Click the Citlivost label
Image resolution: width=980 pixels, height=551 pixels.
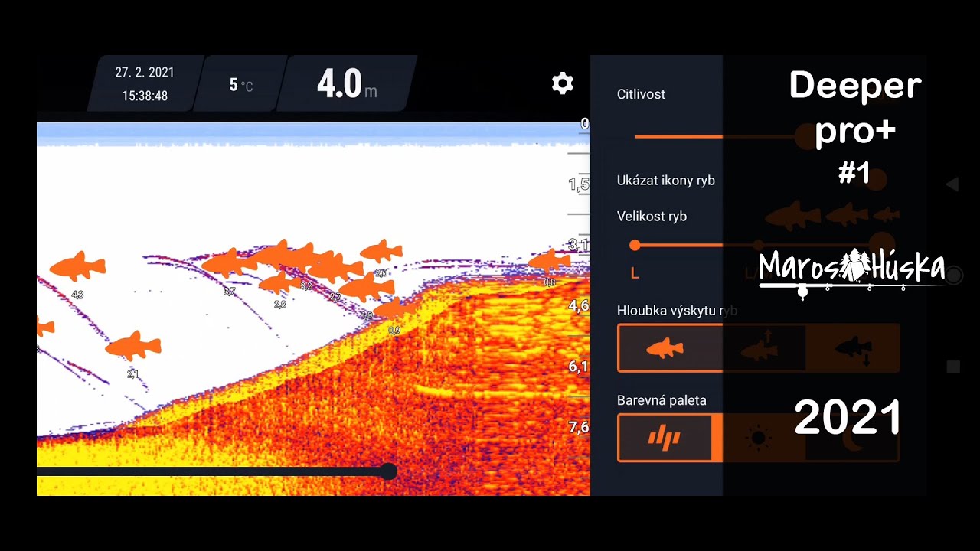[x=641, y=94]
